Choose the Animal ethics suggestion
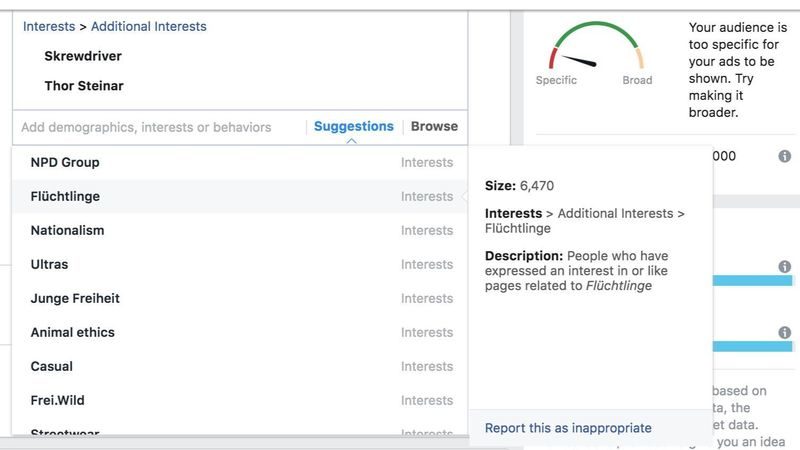Screen dimensions: 800x450 [x=240, y=333]
